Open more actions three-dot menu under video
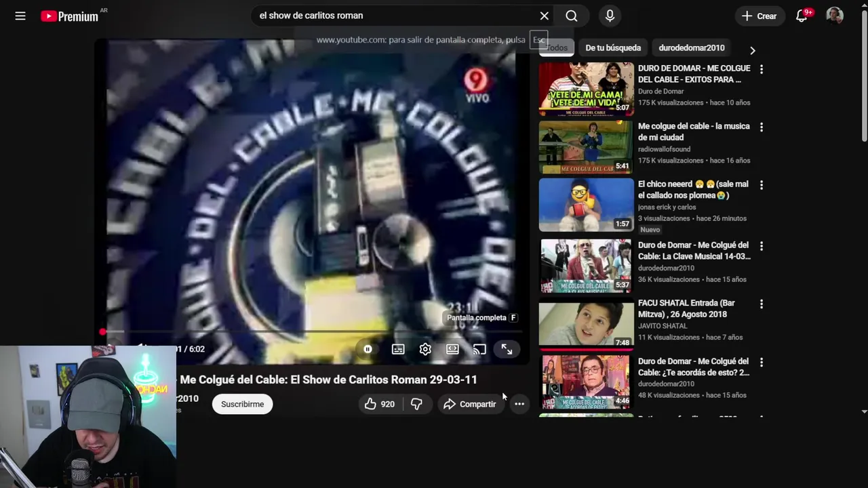This screenshot has height=488, width=868. click(x=519, y=404)
